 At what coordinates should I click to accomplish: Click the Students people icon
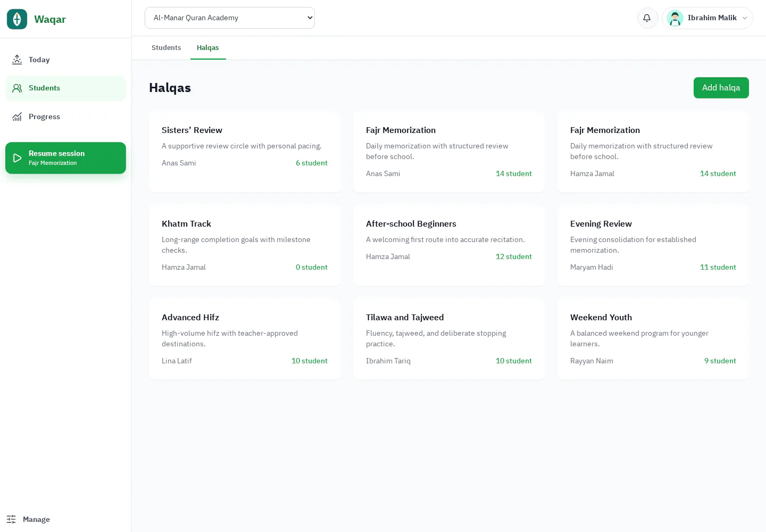(17, 88)
